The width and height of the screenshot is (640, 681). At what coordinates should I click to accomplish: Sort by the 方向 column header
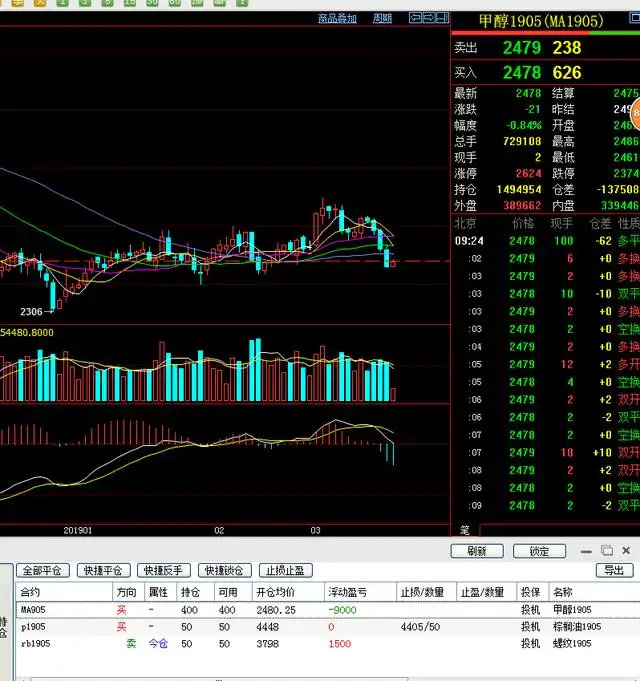pos(128,592)
